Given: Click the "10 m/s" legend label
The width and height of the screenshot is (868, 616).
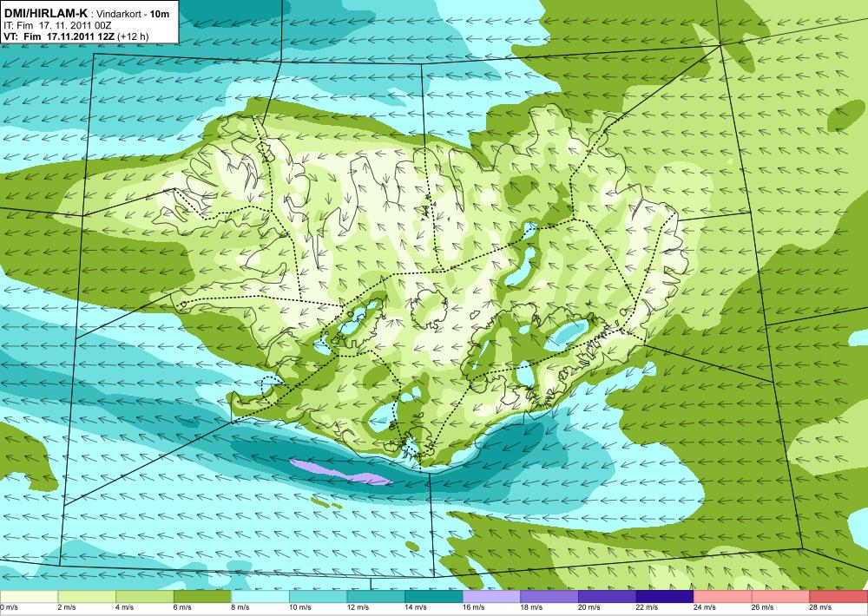Looking at the screenshot, I should click(300, 607).
